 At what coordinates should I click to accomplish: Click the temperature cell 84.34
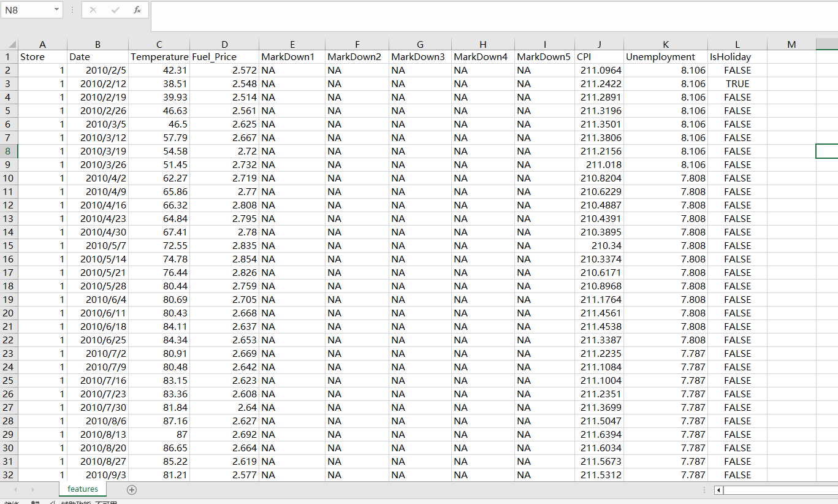click(x=159, y=340)
